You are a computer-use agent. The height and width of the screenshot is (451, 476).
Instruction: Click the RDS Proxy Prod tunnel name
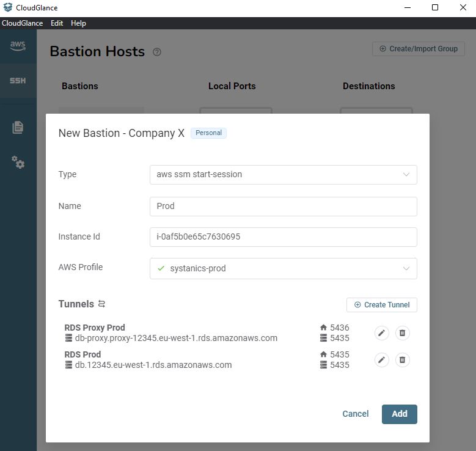click(95, 328)
